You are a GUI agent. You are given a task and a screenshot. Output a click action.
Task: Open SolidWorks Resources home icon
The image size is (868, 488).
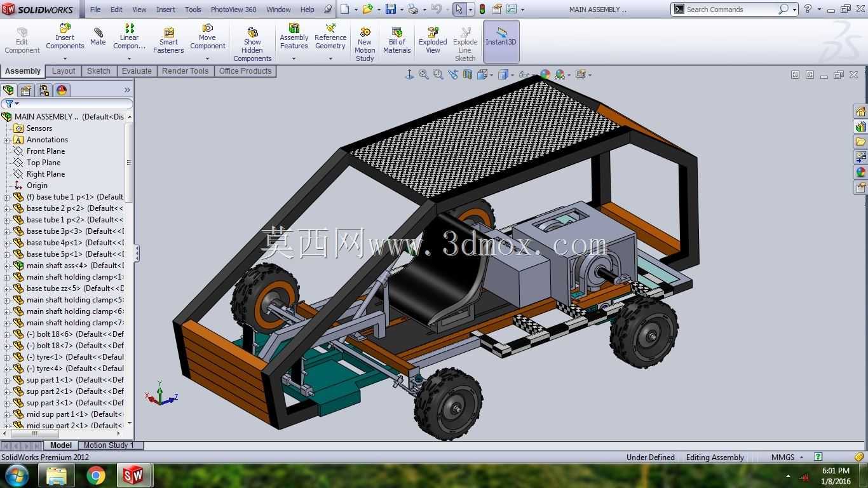(861, 112)
